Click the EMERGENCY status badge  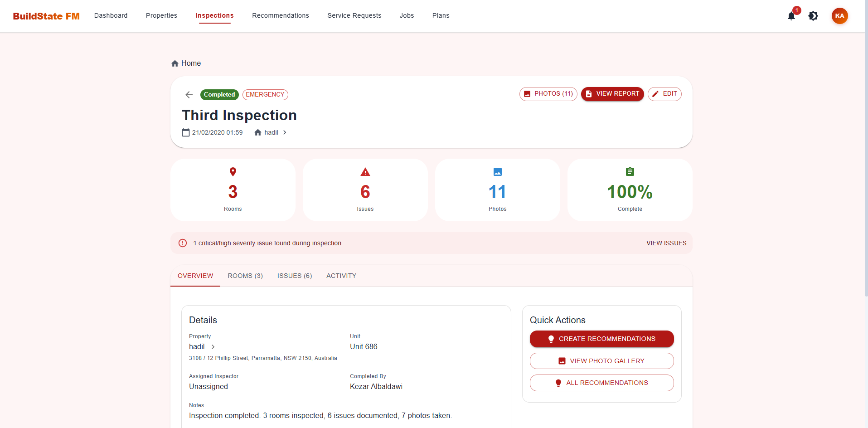click(265, 94)
